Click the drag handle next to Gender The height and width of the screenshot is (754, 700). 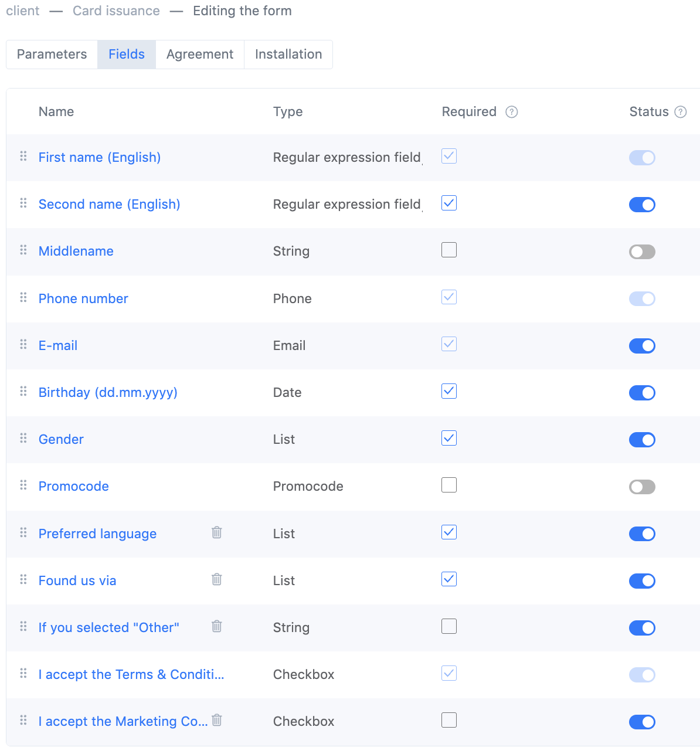23,439
